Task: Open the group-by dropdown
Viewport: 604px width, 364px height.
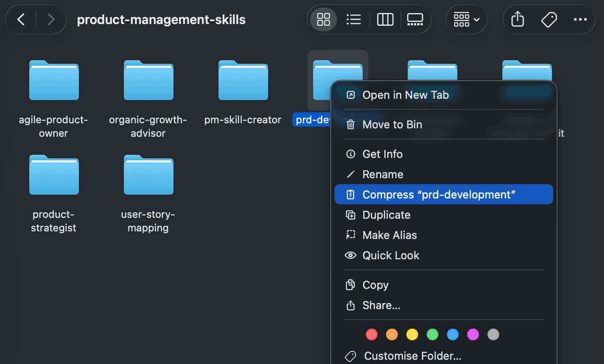Action: (x=466, y=19)
